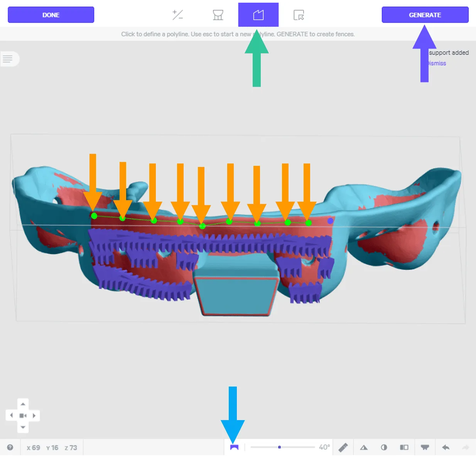Undo the last action
Image resolution: width=476 pixels, height=469 pixels.
[x=446, y=447]
